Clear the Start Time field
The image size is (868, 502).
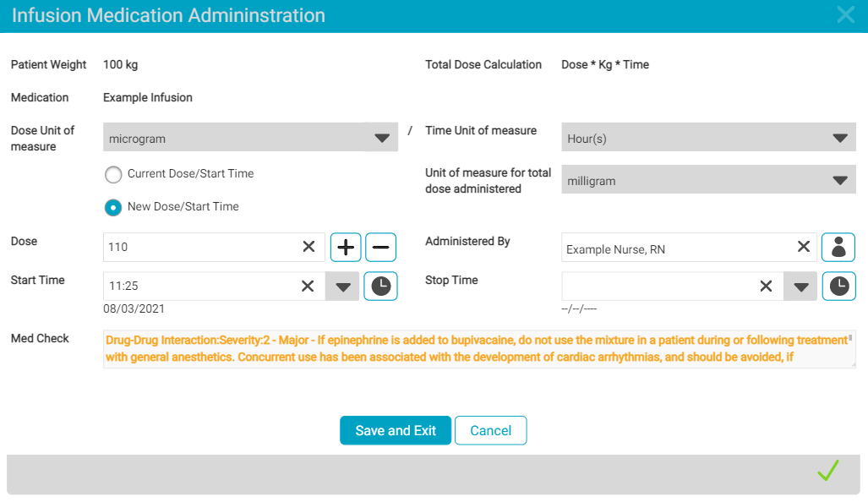coord(308,286)
